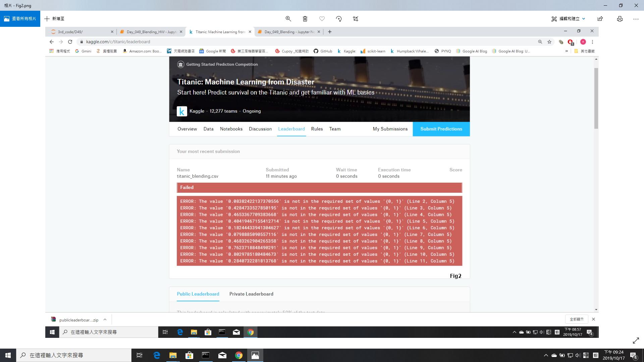The image size is (644, 362).
Task: Click Kaggle logo in competition header
Action: [x=182, y=111]
